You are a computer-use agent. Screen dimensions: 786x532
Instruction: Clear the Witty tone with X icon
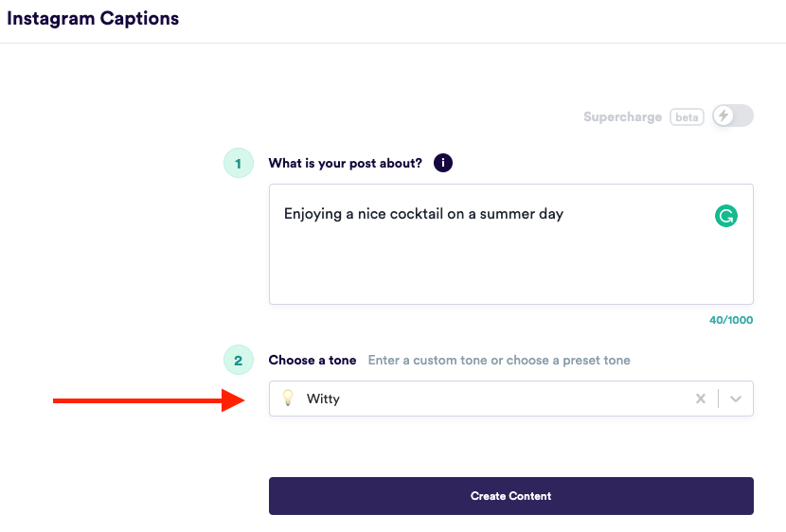coord(701,399)
